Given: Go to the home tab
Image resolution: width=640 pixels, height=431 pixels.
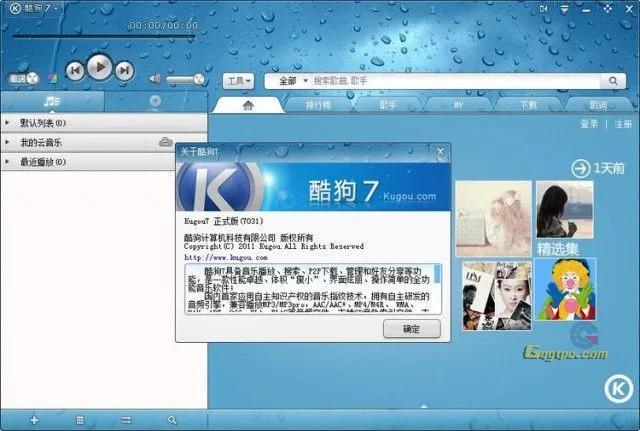Looking at the screenshot, I should [248, 105].
